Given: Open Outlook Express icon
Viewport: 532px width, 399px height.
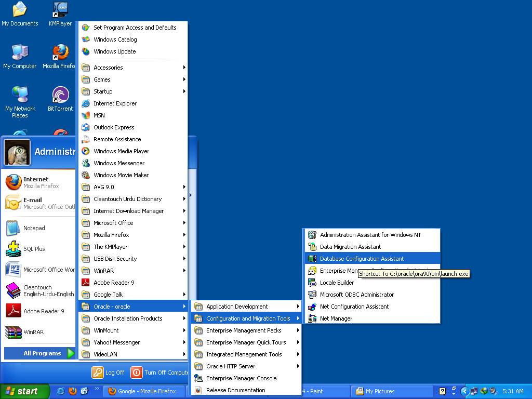Looking at the screenshot, I should [x=86, y=127].
